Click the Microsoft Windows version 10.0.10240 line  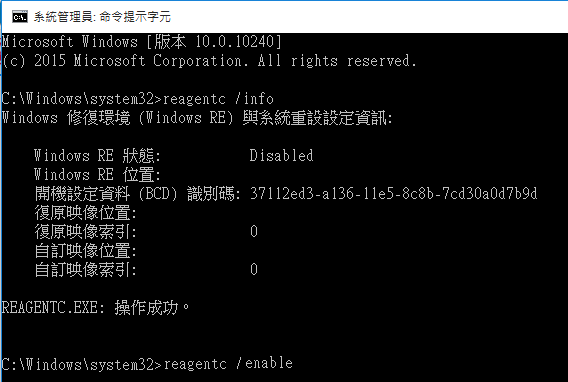pos(141,42)
